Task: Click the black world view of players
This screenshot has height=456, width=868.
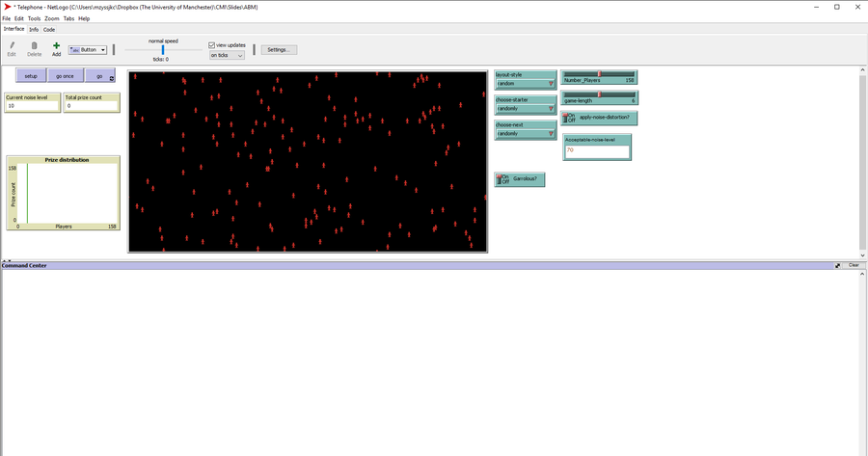Action: click(308, 162)
